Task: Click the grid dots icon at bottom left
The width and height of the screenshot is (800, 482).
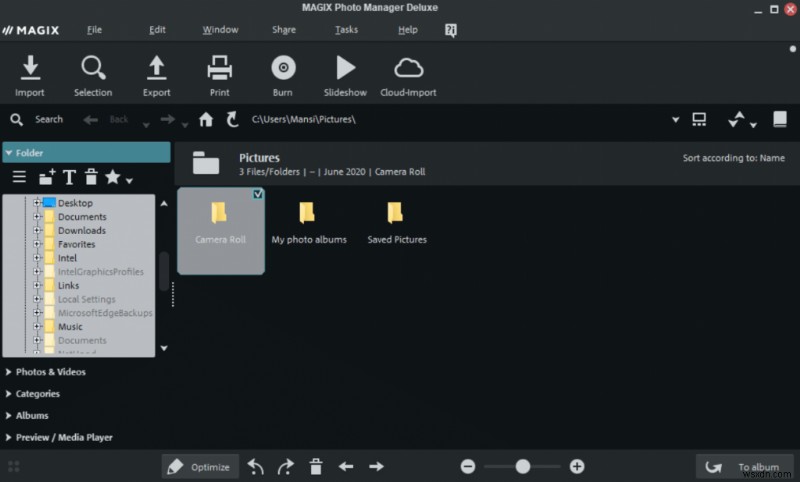Action: pyautogui.click(x=14, y=466)
